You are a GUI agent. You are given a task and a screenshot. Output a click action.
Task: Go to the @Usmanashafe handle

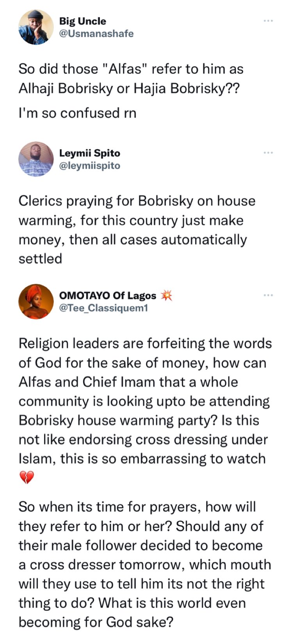pos(96,34)
